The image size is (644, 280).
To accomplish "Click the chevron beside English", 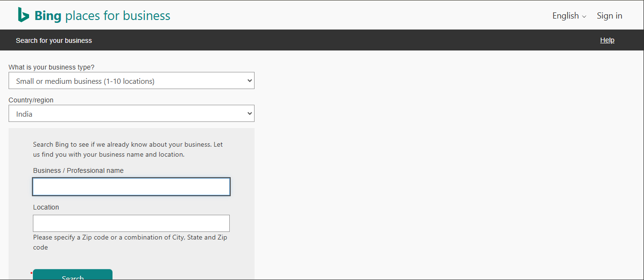I will pyautogui.click(x=584, y=17).
